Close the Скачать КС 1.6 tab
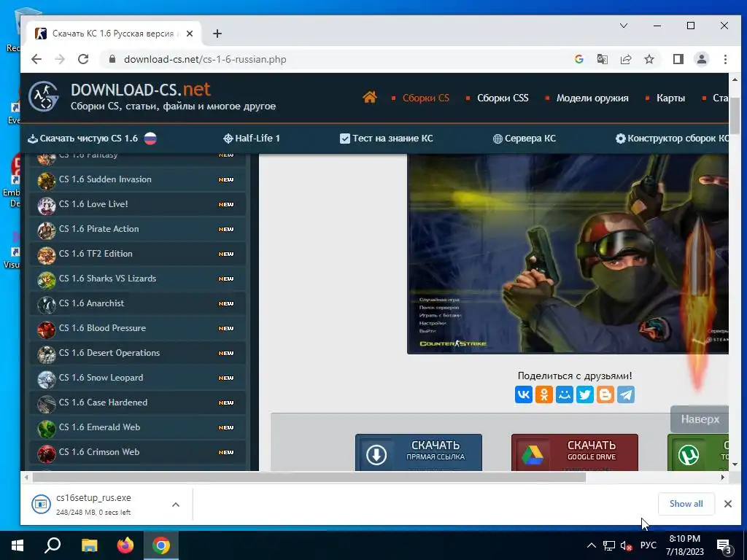 tap(190, 34)
